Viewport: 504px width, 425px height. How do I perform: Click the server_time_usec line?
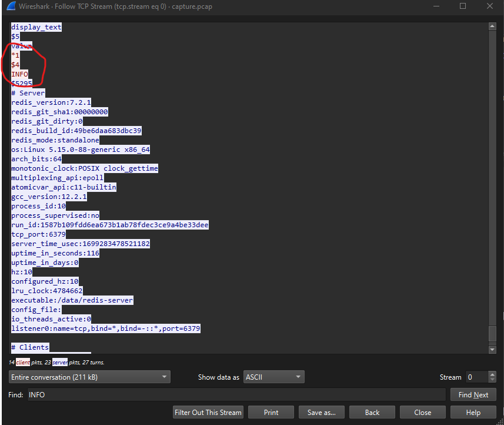click(81, 244)
